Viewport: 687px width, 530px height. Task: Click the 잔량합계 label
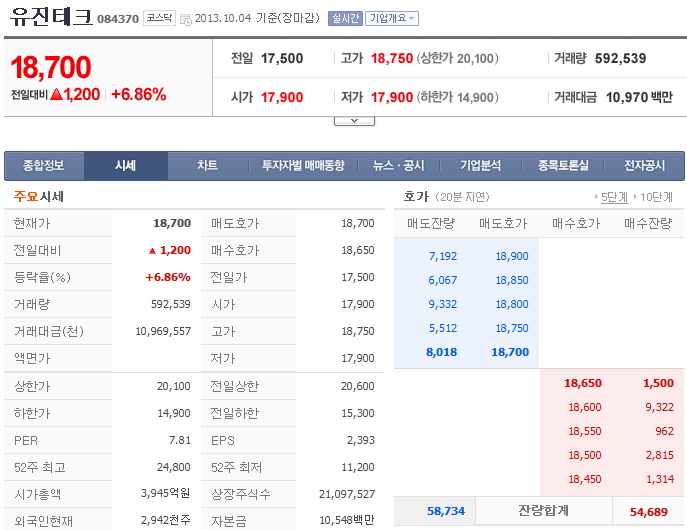tap(543, 511)
